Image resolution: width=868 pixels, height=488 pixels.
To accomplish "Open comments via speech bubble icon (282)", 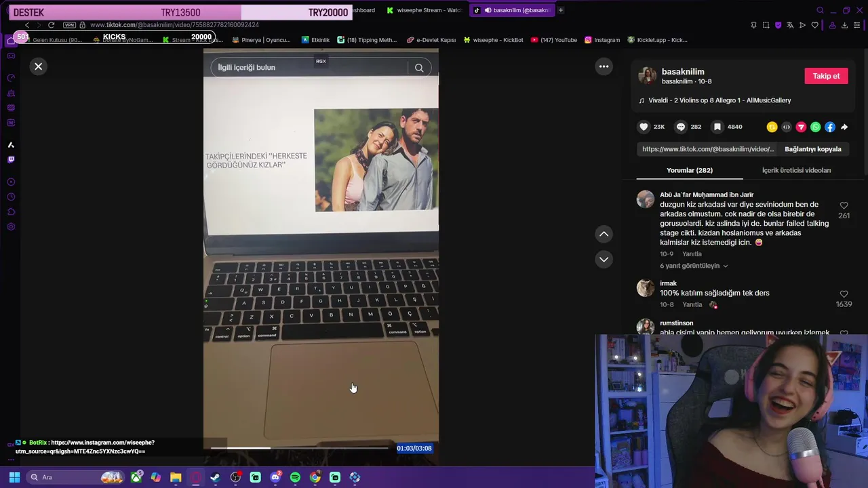I will [x=680, y=127].
